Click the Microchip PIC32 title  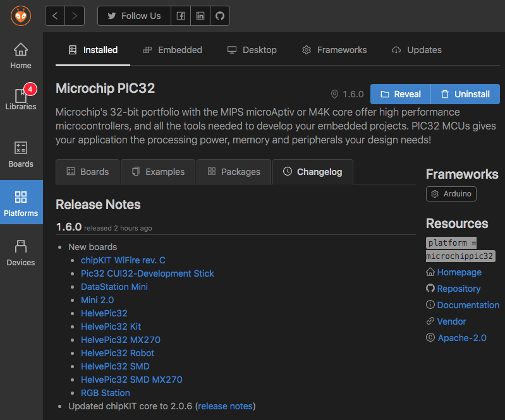pyautogui.click(x=106, y=88)
